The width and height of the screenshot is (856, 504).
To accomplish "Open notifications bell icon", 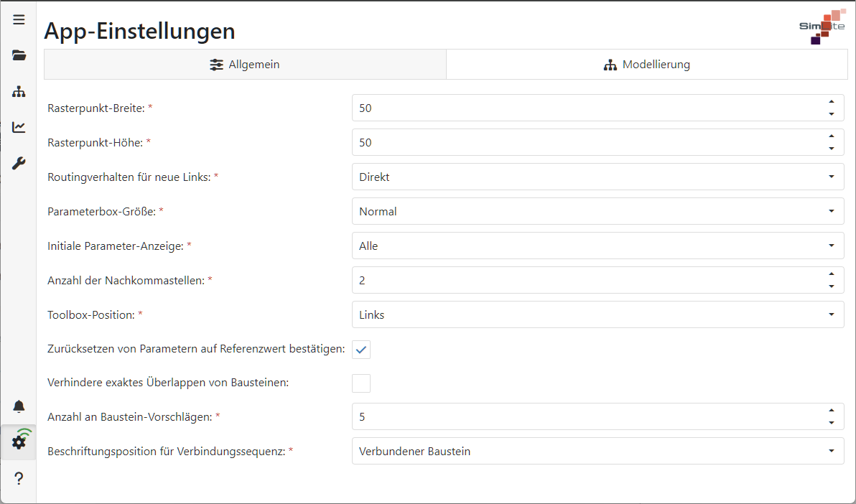I will (x=19, y=406).
